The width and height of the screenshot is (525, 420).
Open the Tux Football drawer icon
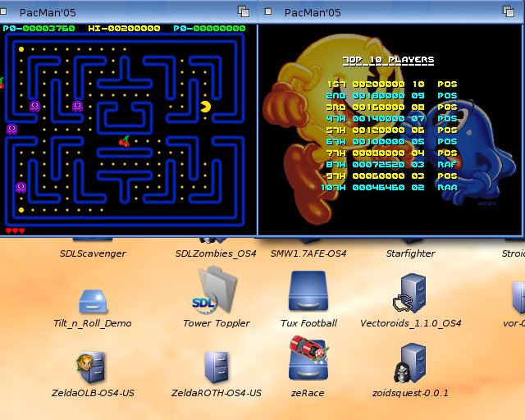click(308, 290)
